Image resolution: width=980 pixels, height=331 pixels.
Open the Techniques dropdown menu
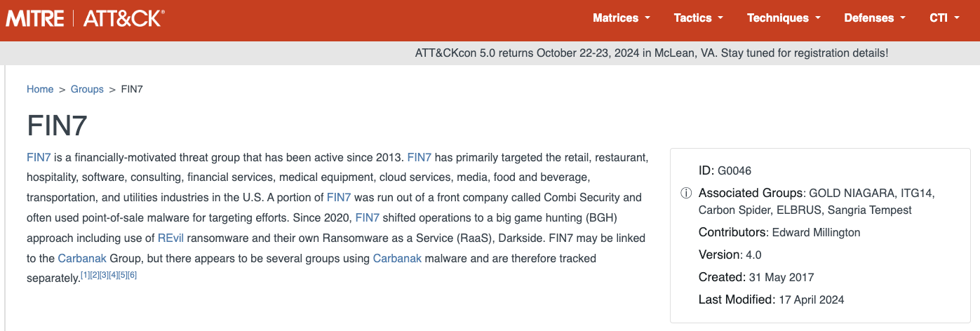click(783, 18)
